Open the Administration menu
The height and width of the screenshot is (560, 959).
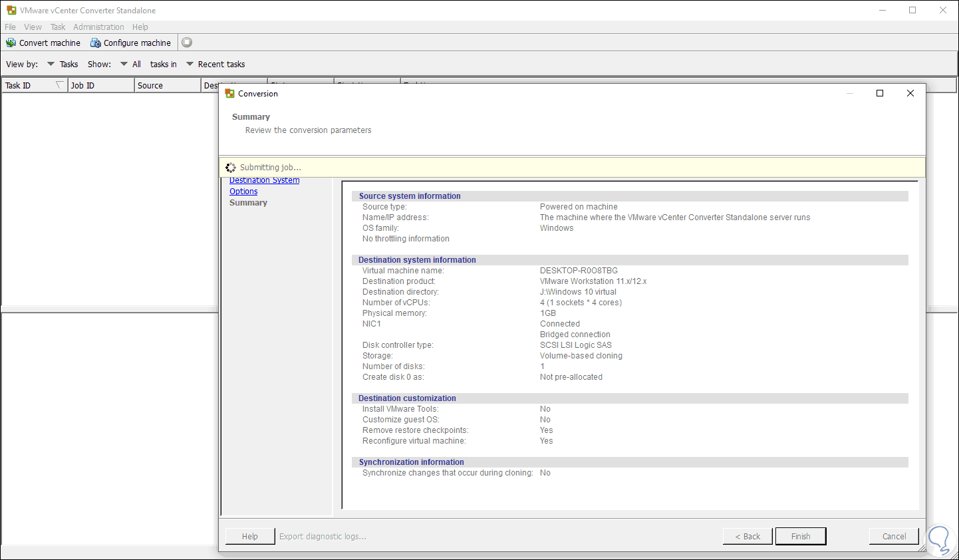(98, 27)
